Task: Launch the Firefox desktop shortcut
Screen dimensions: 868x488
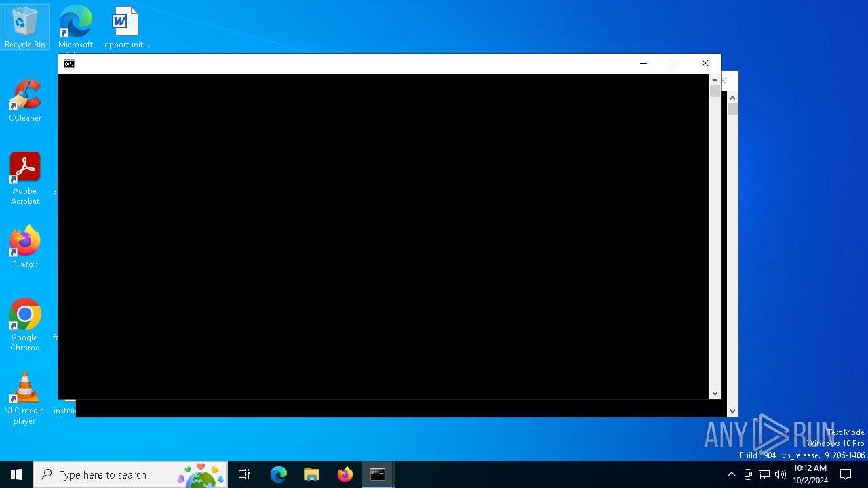Action: 25,247
